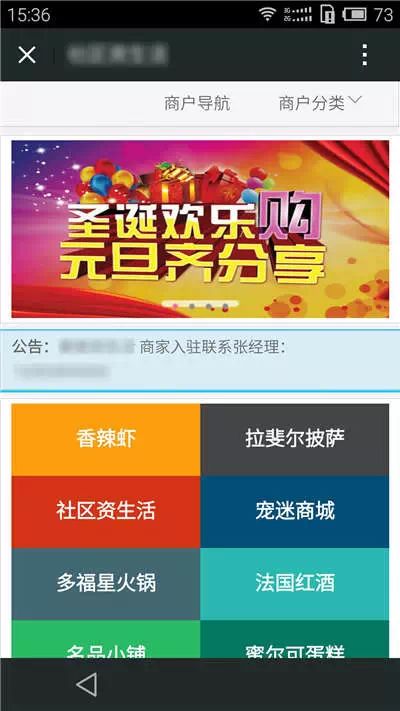
Task: Click the 公告 announcement notice bar
Action: click(x=200, y=360)
